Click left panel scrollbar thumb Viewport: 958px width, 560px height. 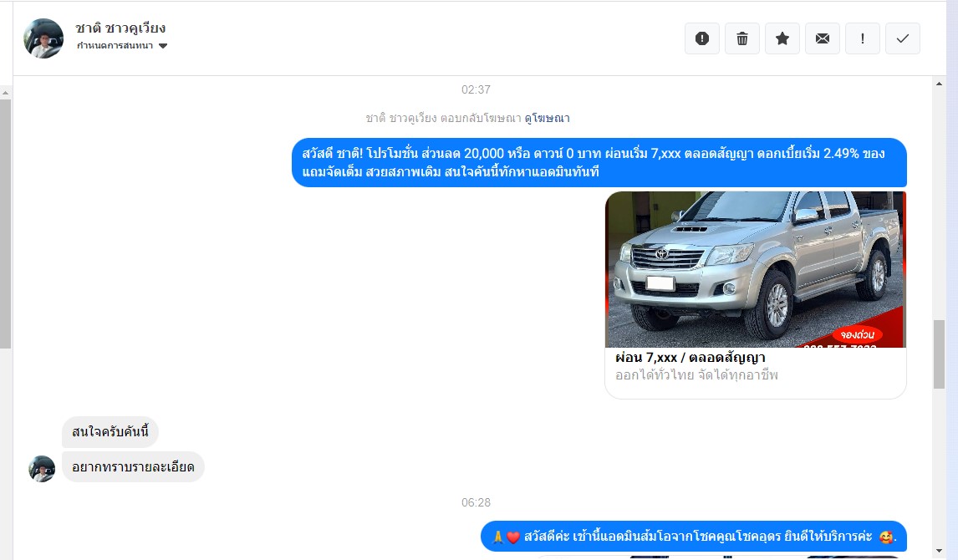coord(6,223)
